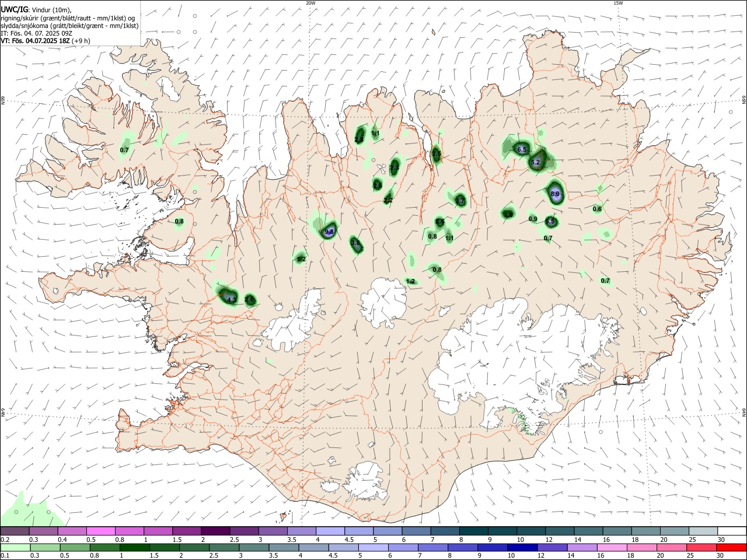Viewport: 747px width, 560px height.
Task: Click the 0.6 precipitation value
Action: click(x=597, y=209)
